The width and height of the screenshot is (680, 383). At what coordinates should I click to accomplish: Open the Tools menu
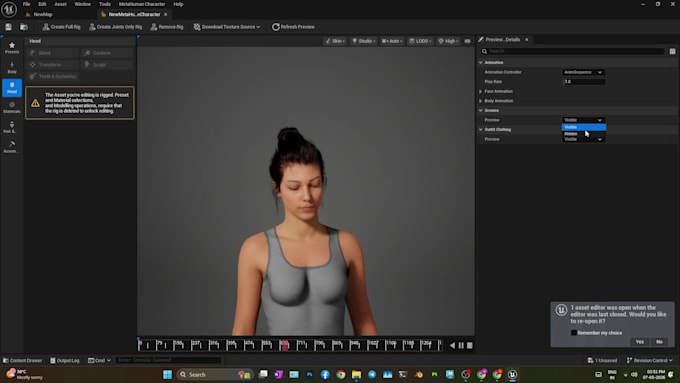point(105,4)
